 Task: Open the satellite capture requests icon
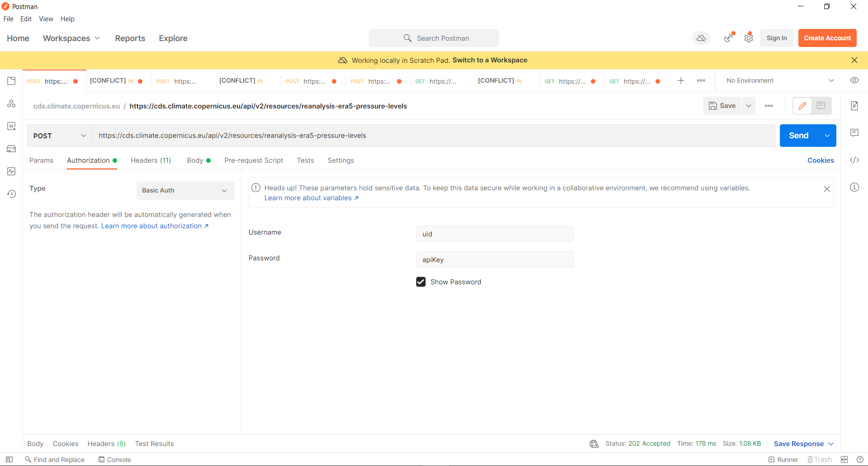pos(729,38)
